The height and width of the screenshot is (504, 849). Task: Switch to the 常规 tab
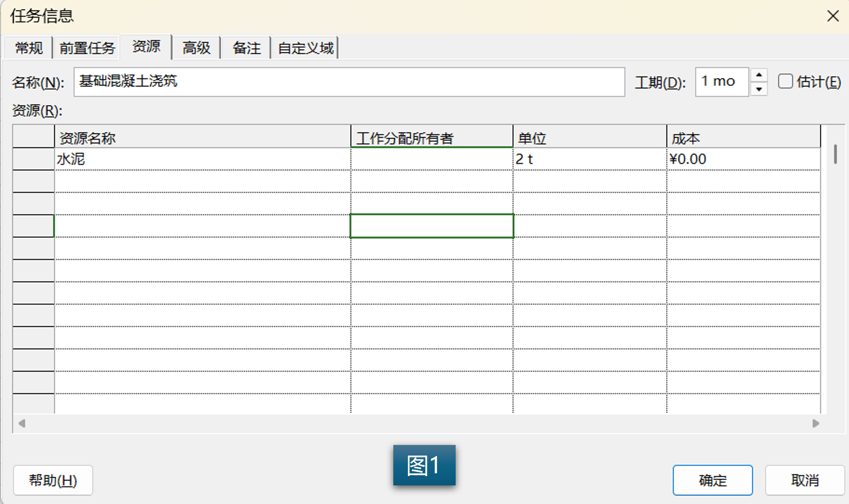pos(29,48)
